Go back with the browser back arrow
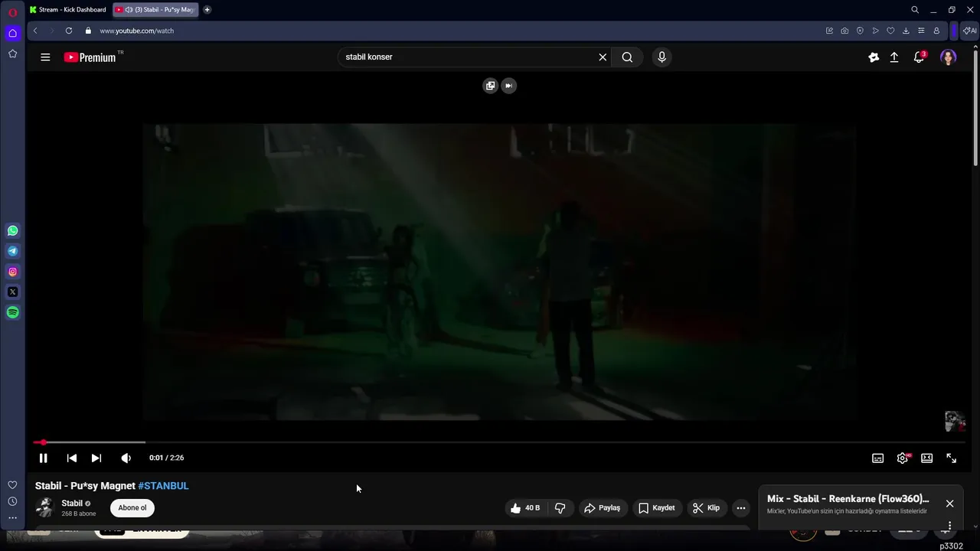Screen dimensions: 980x551 pyautogui.click(x=35, y=31)
